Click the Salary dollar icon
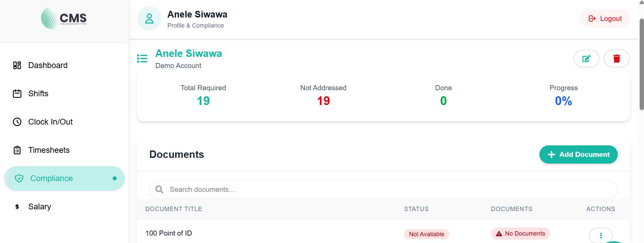Screen dimensions: 644x243 (x=17, y=207)
